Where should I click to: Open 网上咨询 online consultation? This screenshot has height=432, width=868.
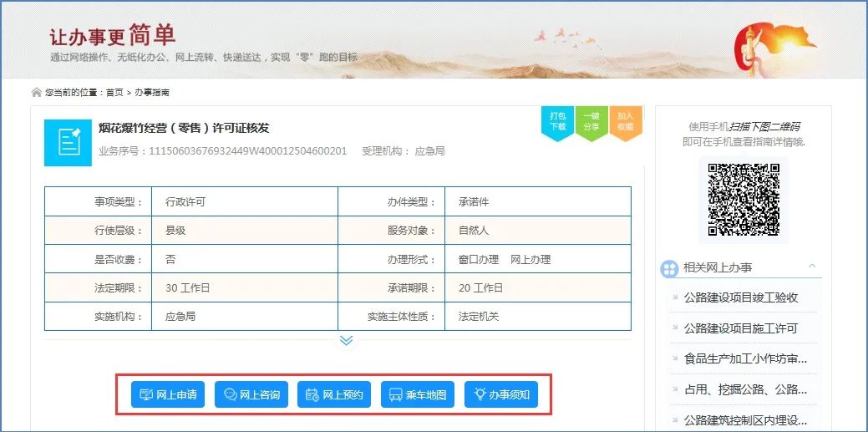[x=251, y=394]
